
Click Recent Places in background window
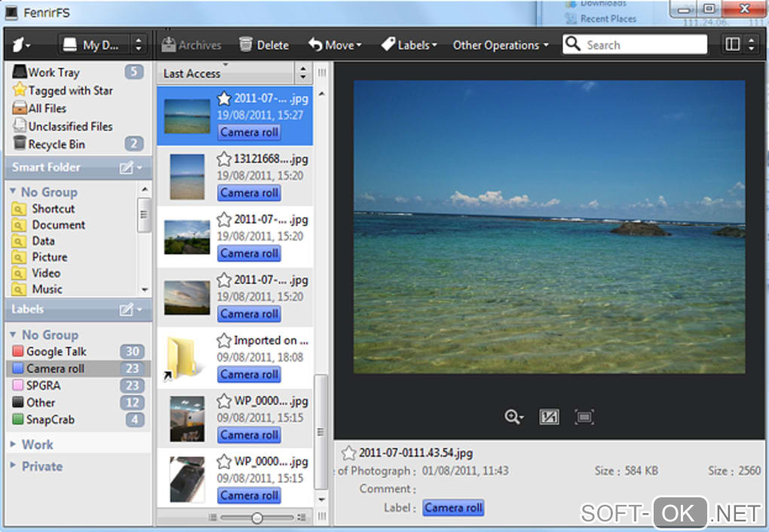coord(608,19)
